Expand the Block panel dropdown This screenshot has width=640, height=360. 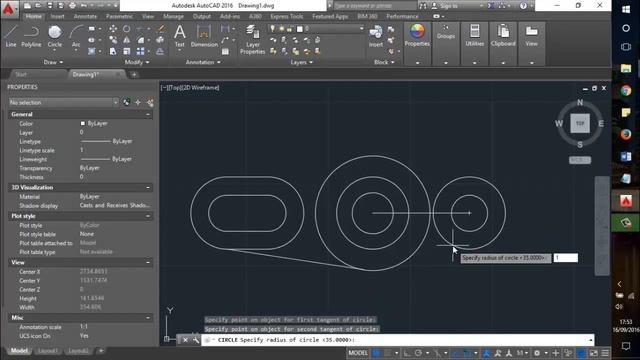coord(384,62)
